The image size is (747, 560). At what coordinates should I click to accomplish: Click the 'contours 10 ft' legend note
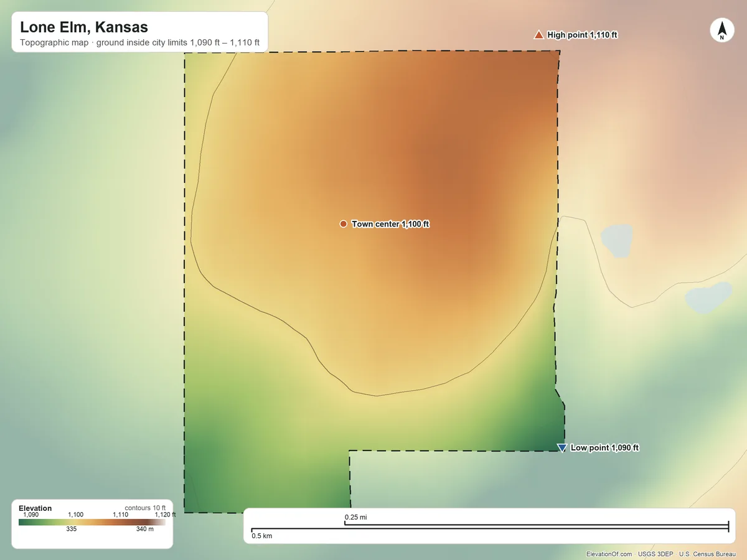pyautogui.click(x=145, y=508)
